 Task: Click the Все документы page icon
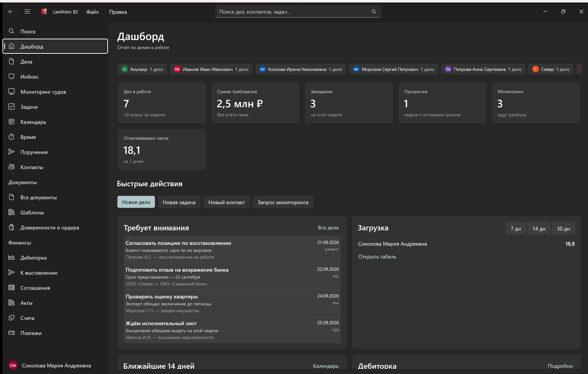point(11,197)
